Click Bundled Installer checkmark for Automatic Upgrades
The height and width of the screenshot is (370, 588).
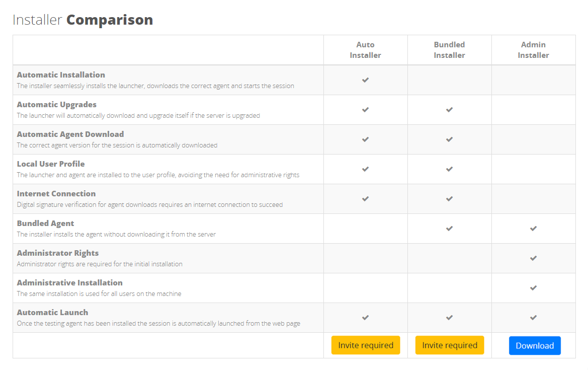(450, 110)
